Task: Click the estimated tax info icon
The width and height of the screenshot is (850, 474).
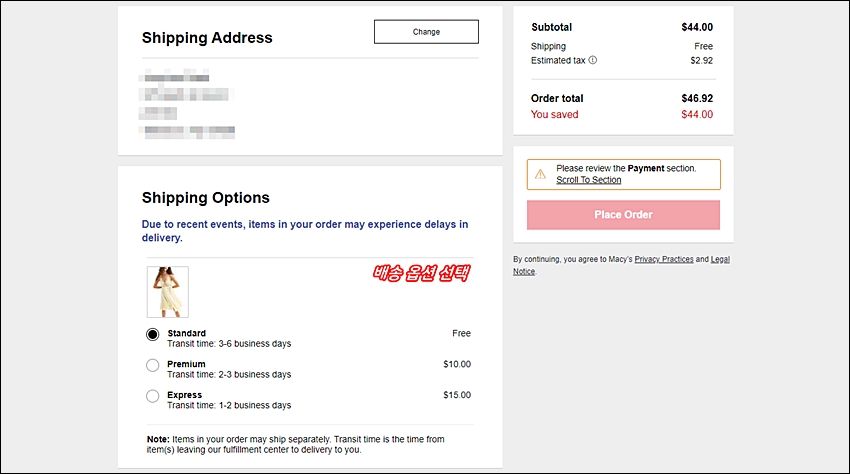Action: point(593,60)
